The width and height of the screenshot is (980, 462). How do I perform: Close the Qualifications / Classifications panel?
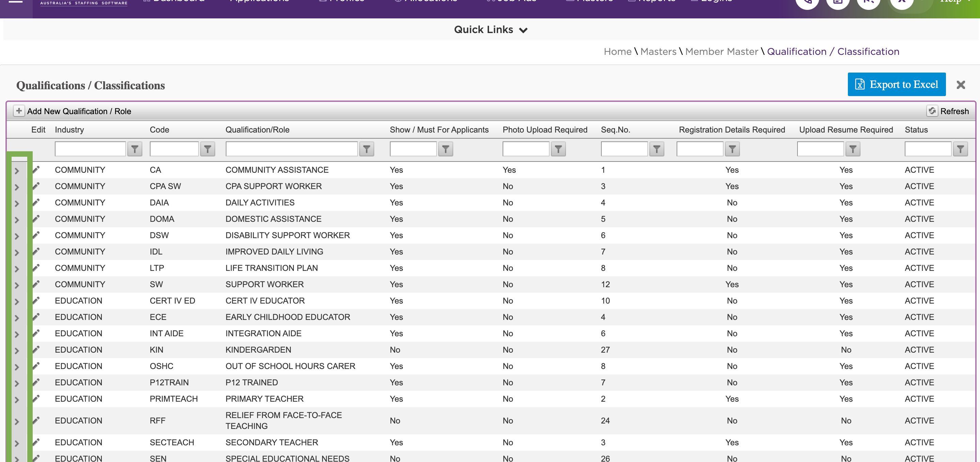click(x=961, y=84)
